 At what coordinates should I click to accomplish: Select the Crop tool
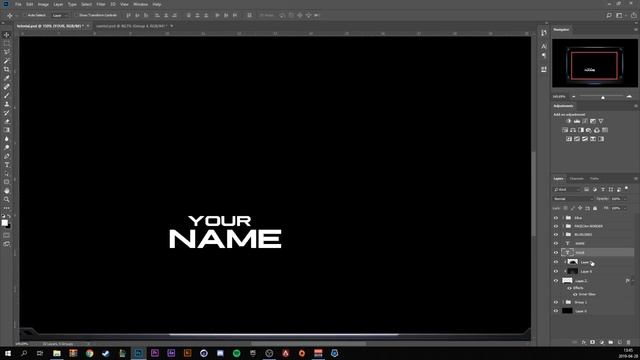pyautogui.click(x=7, y=69)
